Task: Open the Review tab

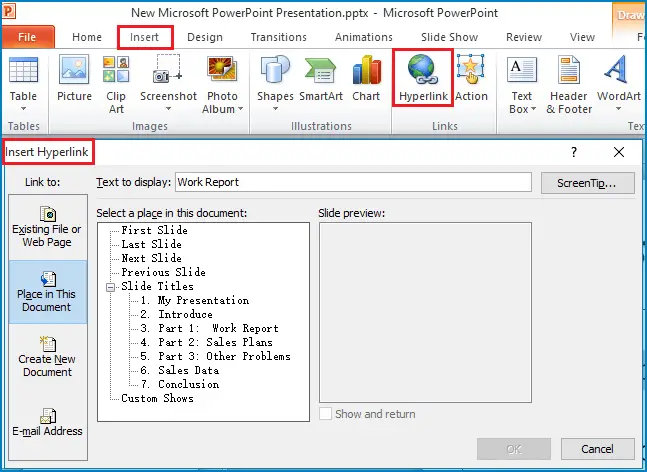Action: coord(524,37)
